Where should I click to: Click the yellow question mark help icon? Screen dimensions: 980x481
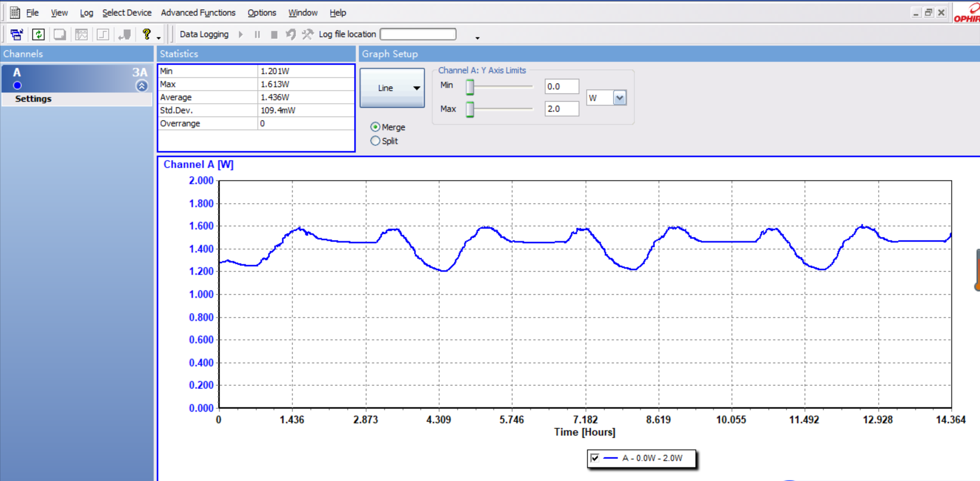click(147, 34)
